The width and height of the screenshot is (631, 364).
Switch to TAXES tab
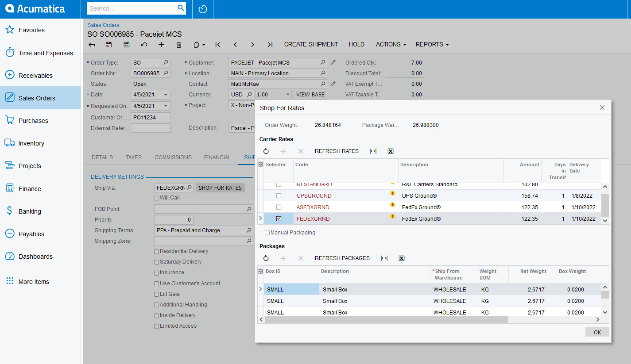pos(134,157)
